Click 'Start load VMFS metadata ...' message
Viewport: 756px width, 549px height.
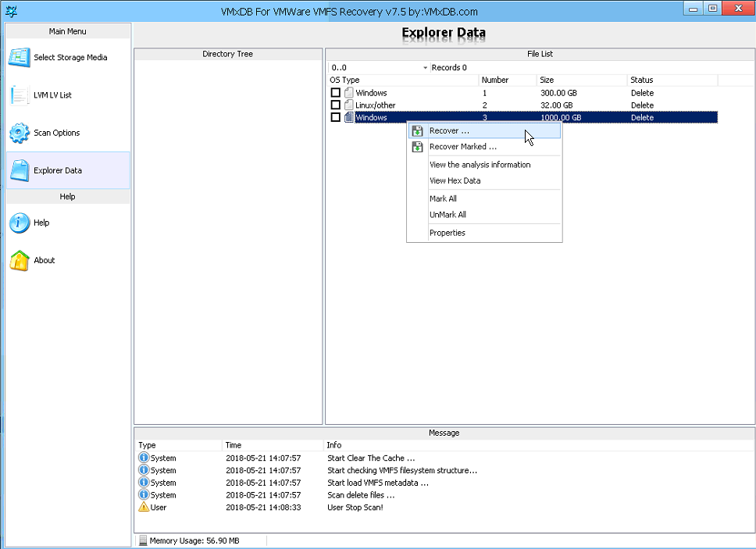coord(377,483)
